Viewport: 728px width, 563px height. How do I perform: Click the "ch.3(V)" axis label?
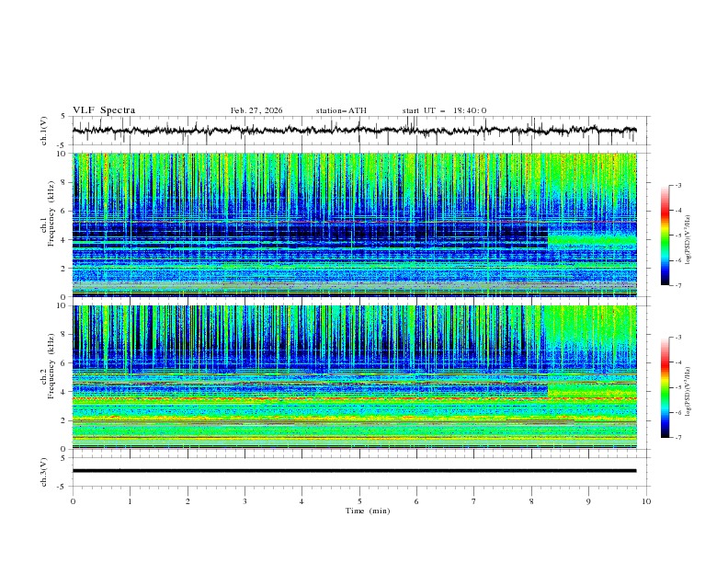click(44, 472)
